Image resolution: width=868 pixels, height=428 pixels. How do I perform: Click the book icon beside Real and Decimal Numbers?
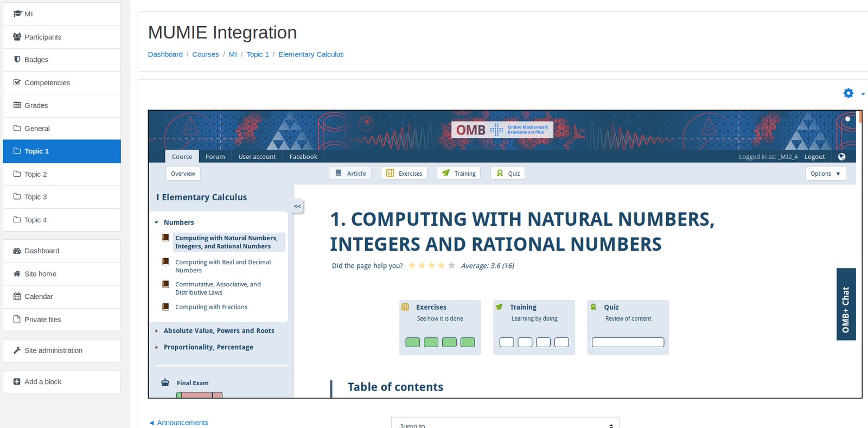point(165,261)
